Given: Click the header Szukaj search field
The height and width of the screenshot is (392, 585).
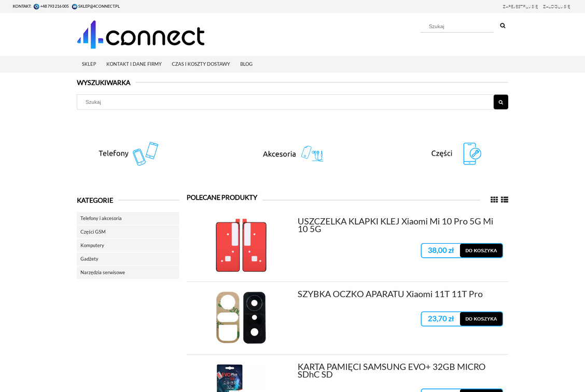Looking at the screenshot, I should (x=457, y=26).
